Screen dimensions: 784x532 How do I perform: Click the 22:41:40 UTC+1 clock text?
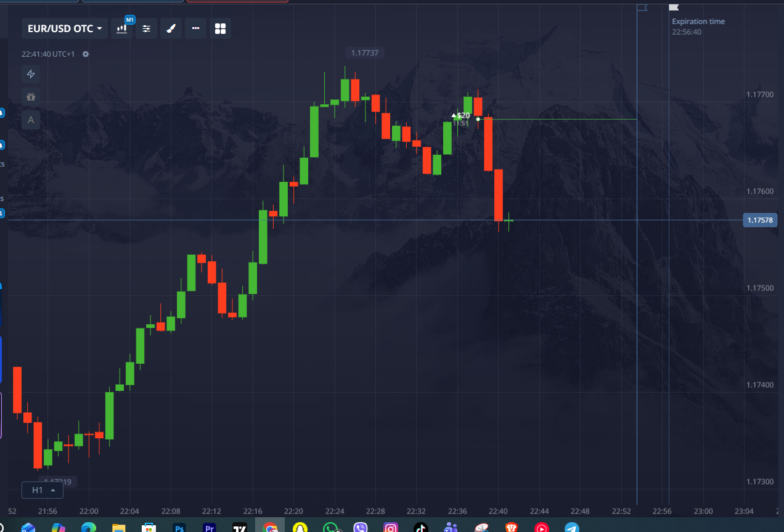pos(48,54)
